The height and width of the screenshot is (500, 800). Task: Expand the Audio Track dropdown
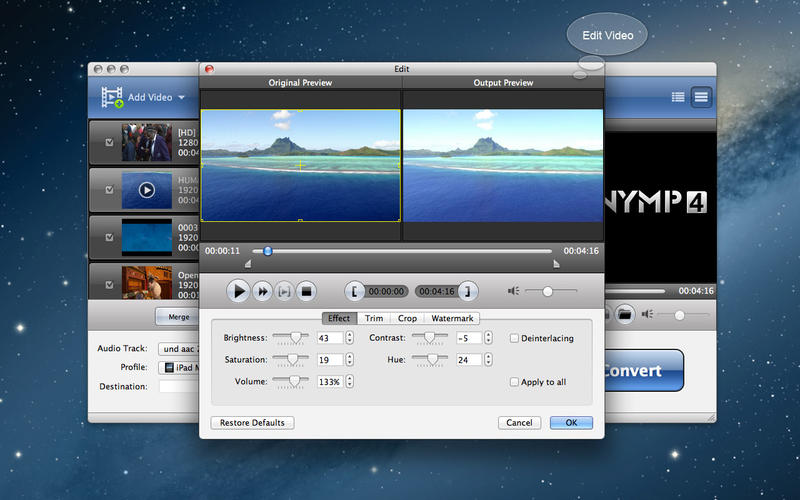pyautogui.click(x=178, y=349)
